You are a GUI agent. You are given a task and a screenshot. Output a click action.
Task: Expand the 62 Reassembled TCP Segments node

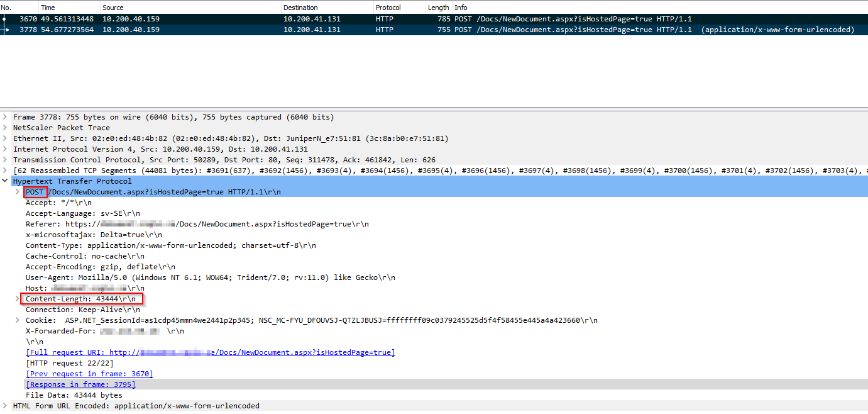pyautogui.click(x=6, y=171)
